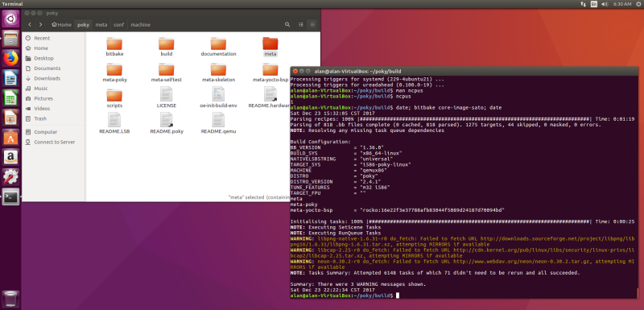
Task: Select the README.hardware file
Action: (x=269, y=97)
